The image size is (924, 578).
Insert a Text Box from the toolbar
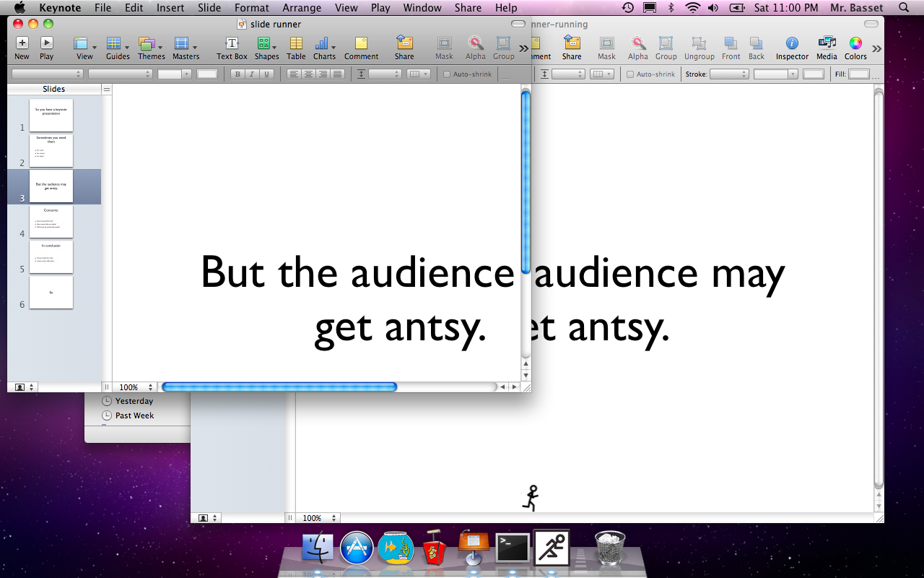(232, 44)
